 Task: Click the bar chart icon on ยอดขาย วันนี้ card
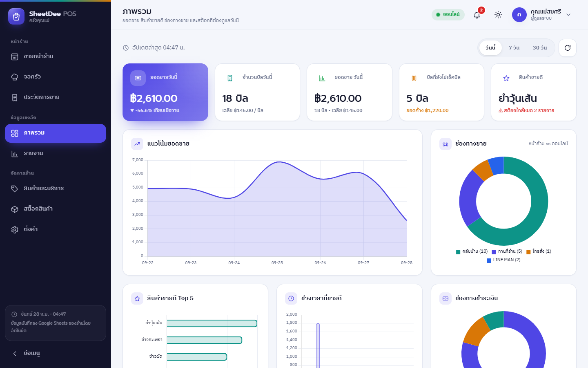pos(322,78)
